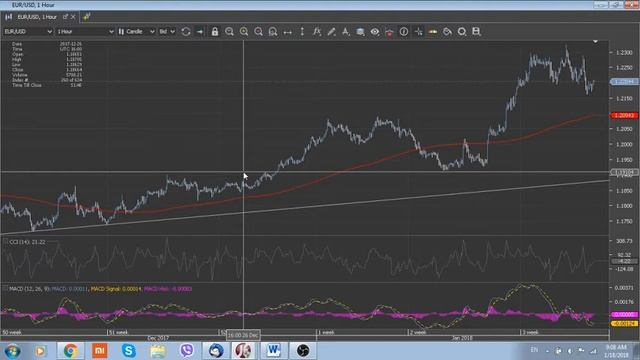Toggle the chart lock icon
The width and height of the screenshot is (640, 360).
tap(215, 31)
